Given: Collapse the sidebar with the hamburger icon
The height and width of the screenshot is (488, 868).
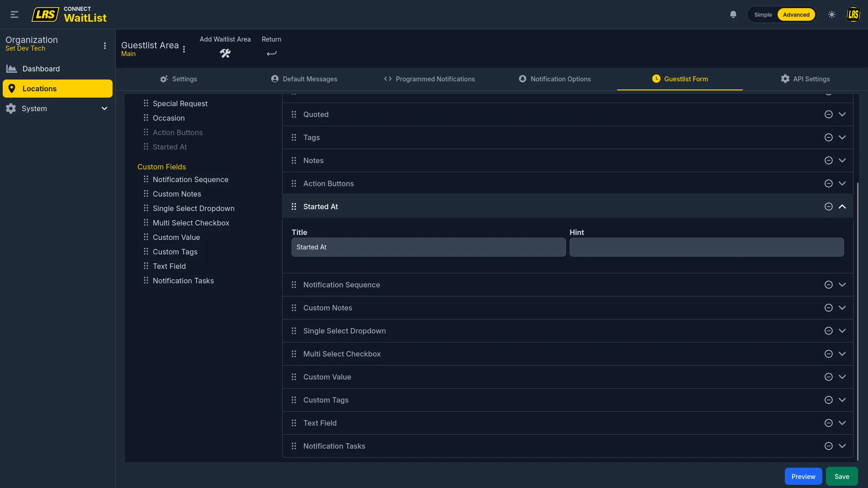Looking at the screenshot, I should coord(14,14).
